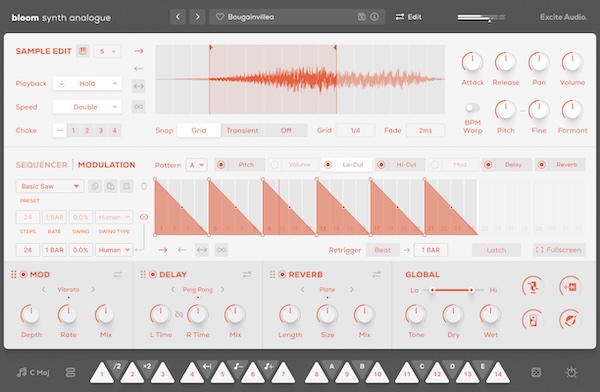Disable the DELAY effect power button
Viewport: 600px width, 392px height.
tap(153, 274)
